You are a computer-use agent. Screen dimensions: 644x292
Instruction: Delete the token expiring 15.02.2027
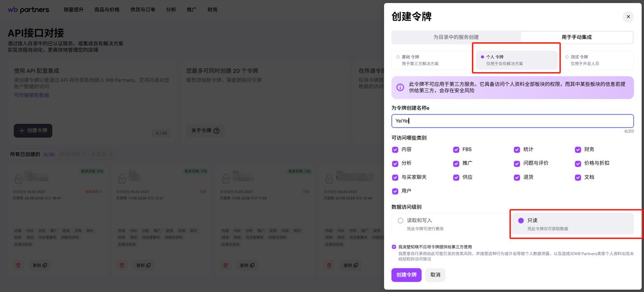(122, 265)
